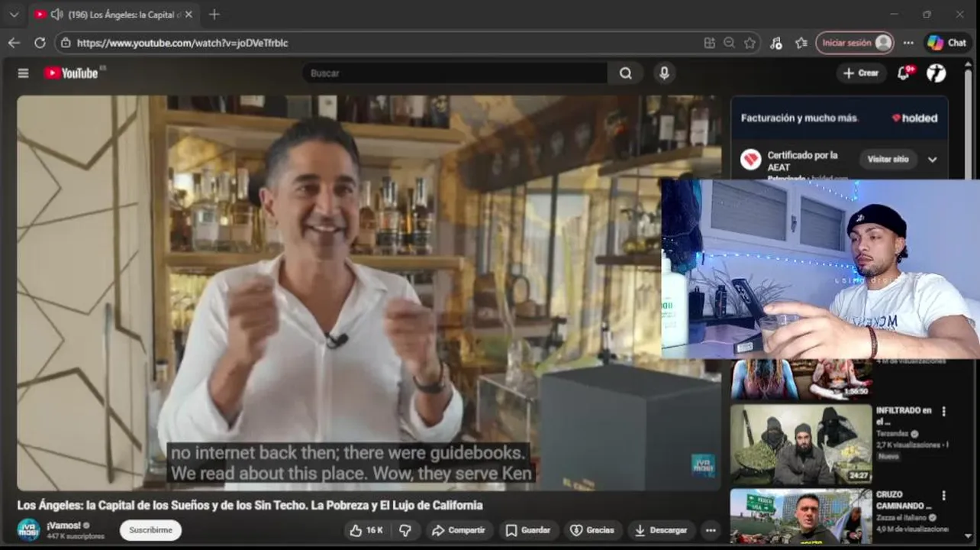Dislike the video thumbs-down

click(x=405, y=530)
